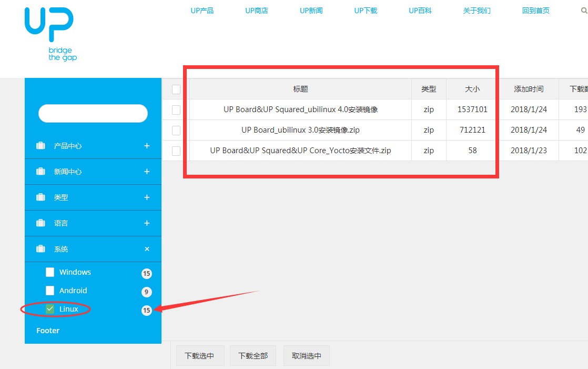Expand the 语言 section plus sign
Viewport: 588px width, 369px height.
147,223
